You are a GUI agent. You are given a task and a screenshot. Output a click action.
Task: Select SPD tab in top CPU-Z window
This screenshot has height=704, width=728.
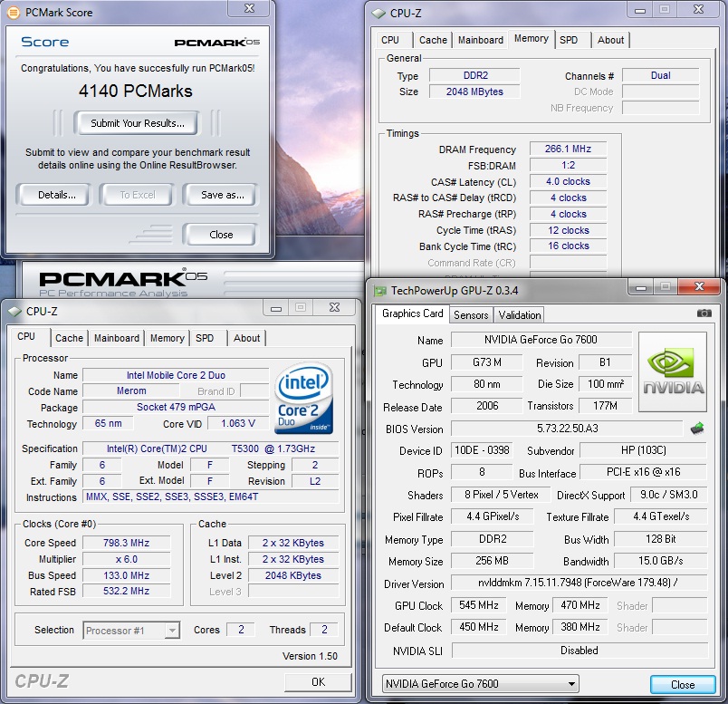[x=569, y=40]
